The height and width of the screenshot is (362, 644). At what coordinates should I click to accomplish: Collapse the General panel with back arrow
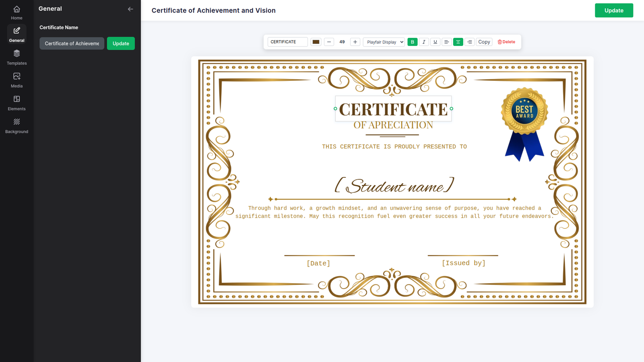click(x=130, y=9)
